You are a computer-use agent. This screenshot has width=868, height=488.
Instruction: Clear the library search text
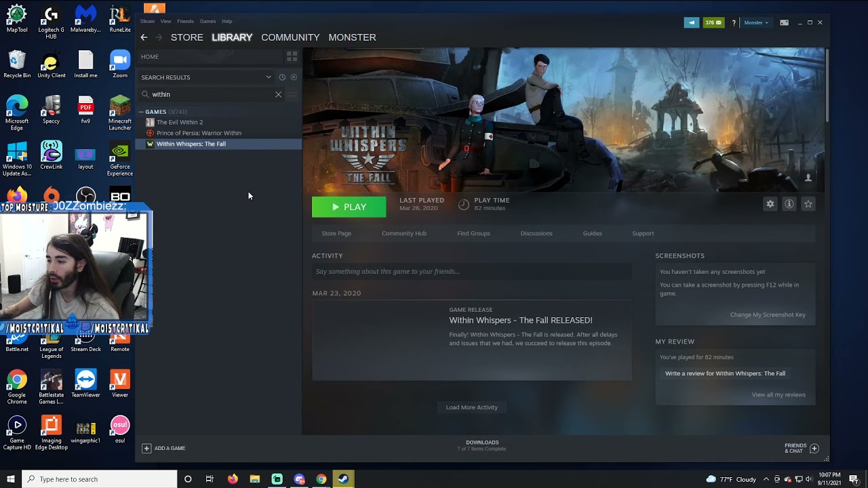[x=278, y=94]
